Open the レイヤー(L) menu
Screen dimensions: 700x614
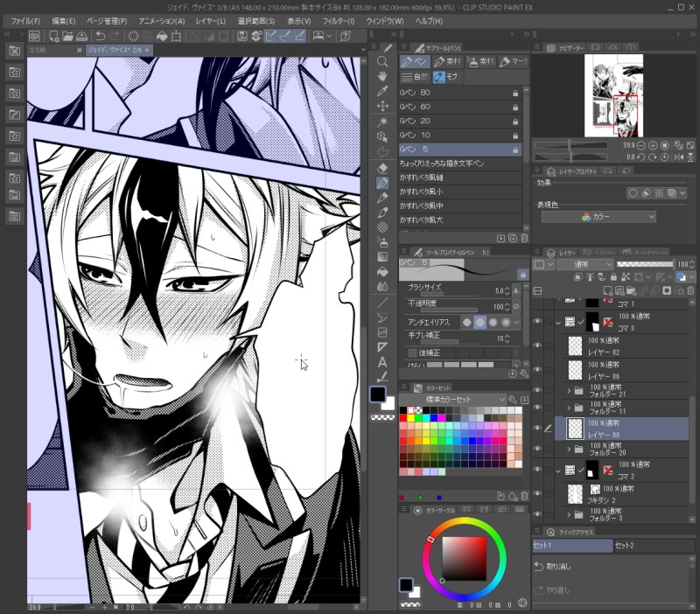(211, 21)
